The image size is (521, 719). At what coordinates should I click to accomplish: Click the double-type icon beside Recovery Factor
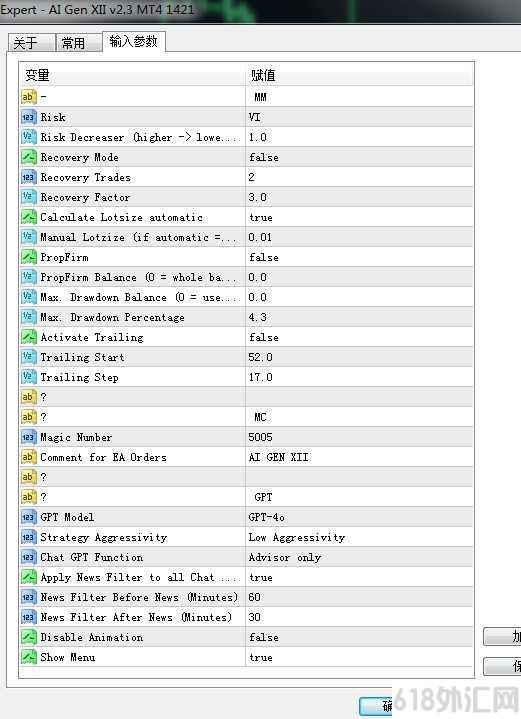28,197
